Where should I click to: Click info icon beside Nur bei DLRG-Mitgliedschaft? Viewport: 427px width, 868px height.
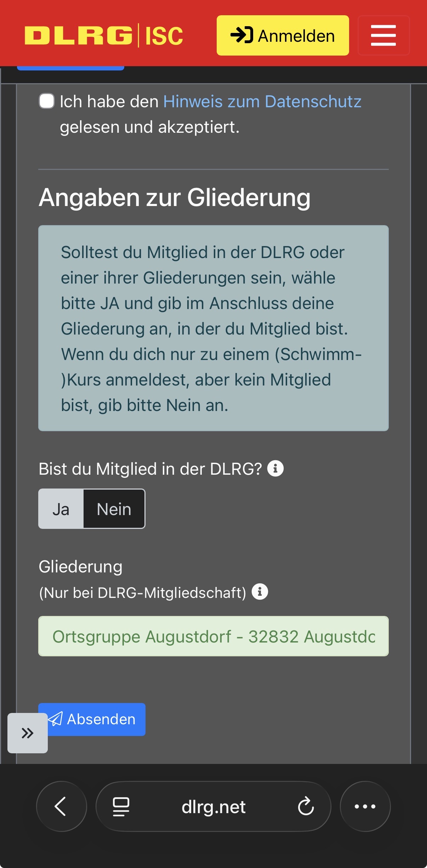[260, 592]
